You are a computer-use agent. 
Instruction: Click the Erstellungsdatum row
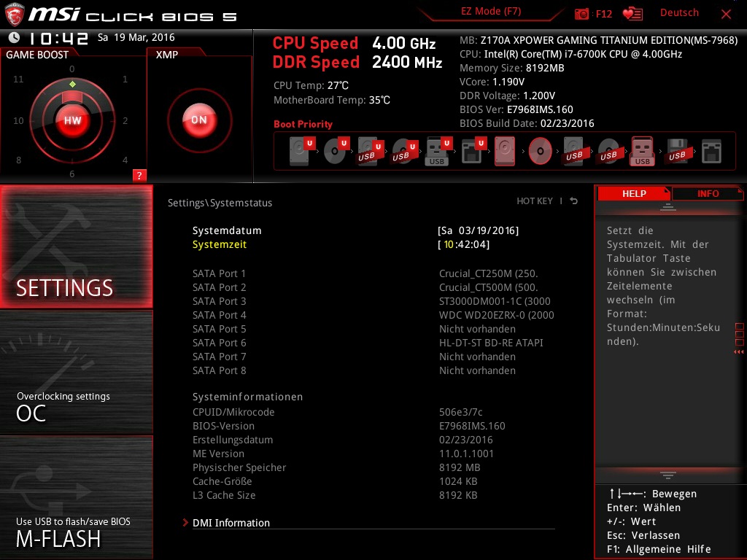(x=343, y=440)
